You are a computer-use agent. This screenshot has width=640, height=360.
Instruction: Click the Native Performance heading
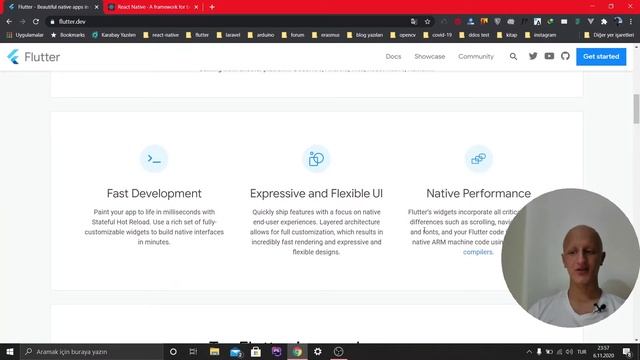pyautogui.click(x=478, y=193)
